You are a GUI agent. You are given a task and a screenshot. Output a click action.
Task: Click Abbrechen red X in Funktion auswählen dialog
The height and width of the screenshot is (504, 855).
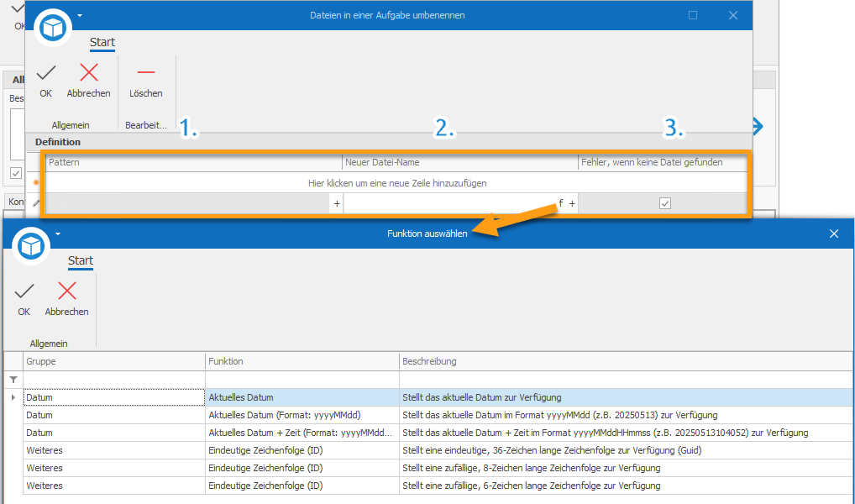pyautogui.click(x=67, y=291)
